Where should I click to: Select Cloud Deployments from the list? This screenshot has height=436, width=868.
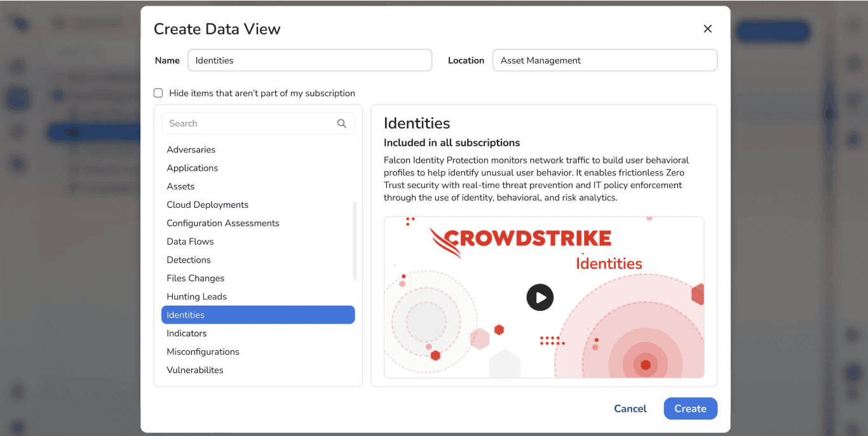[x=258, y=205]
